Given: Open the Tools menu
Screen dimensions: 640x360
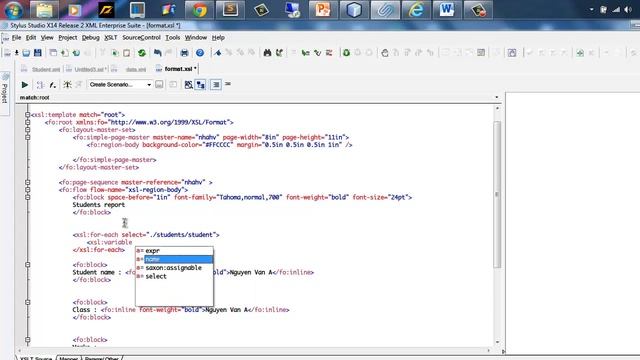Looking at the screenshot, I should pos(173,38).
